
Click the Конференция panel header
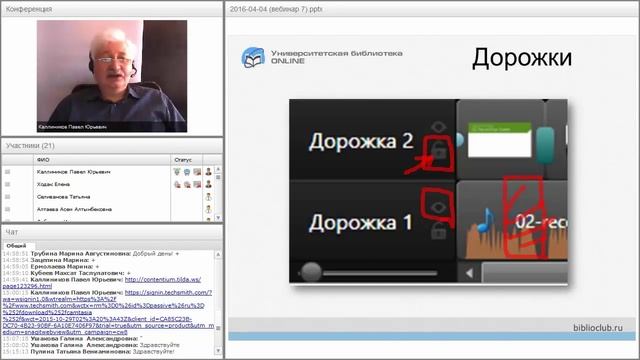pyautogui.click(x=112, y=9)
